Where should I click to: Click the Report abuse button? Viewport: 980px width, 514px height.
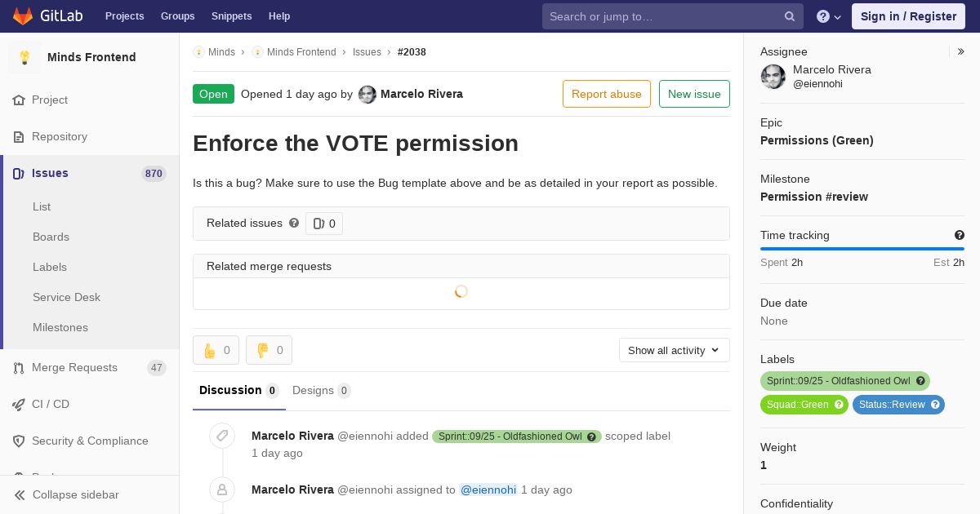pos(607,94)
